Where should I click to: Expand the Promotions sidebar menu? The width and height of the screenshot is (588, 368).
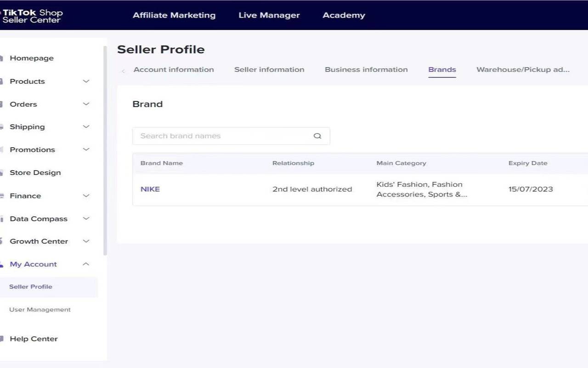coord(86,149)
